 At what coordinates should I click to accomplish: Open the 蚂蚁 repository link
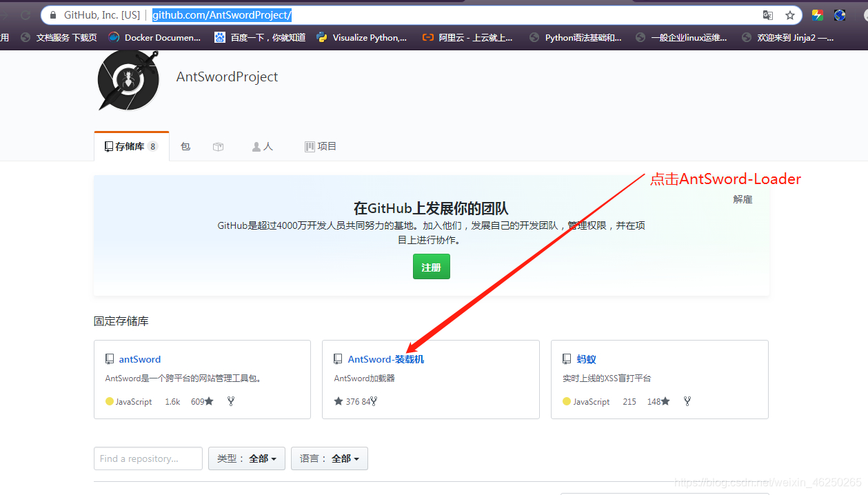coord(586,359)
